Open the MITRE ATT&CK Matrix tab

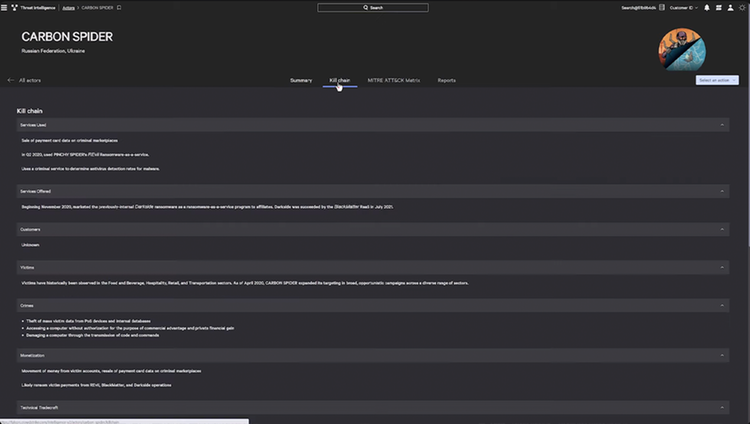[x=394, y=80]
